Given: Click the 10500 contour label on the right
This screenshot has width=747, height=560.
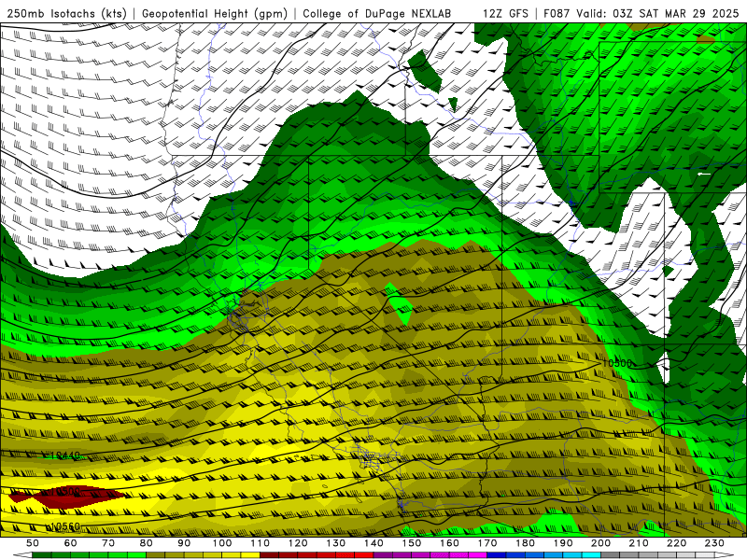Looking at the screenshot, I should (x=617, y=363).
